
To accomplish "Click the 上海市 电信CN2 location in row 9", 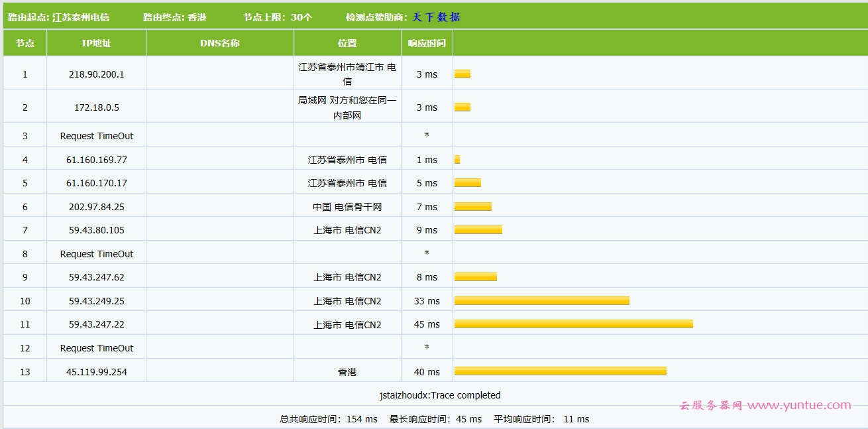I will point(347,276).
